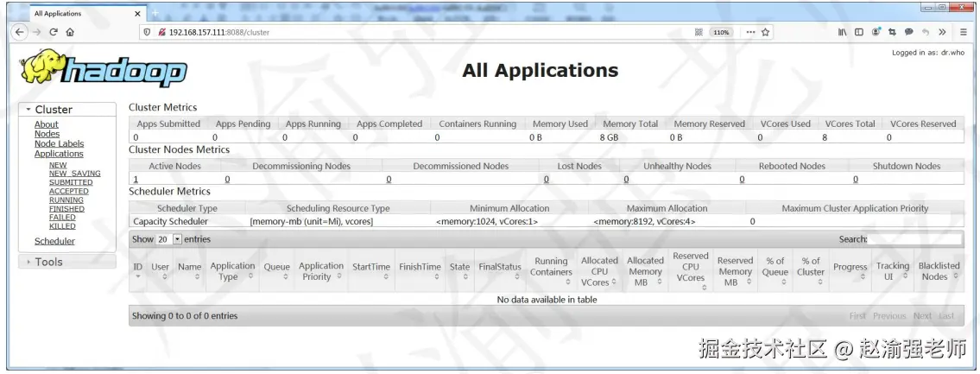The width and height of the screenshot is (980, 374).
Task: Sort table by StartTime column
Action: click(x=371, y=271)
